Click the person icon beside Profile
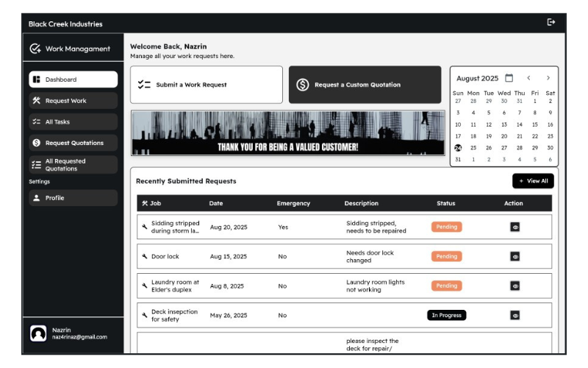This screenshot has height=368, width=588. tap(36, 197)
